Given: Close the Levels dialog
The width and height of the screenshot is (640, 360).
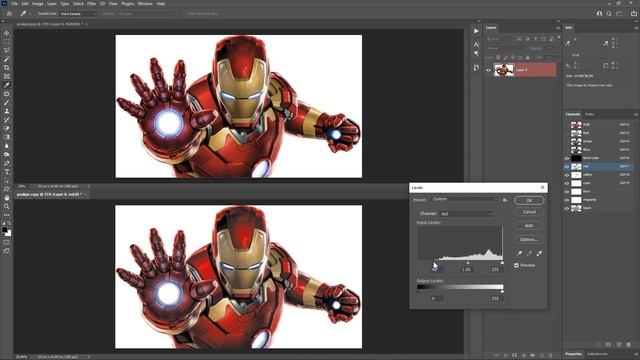Looking at the screenshot, I should [542, 187].
